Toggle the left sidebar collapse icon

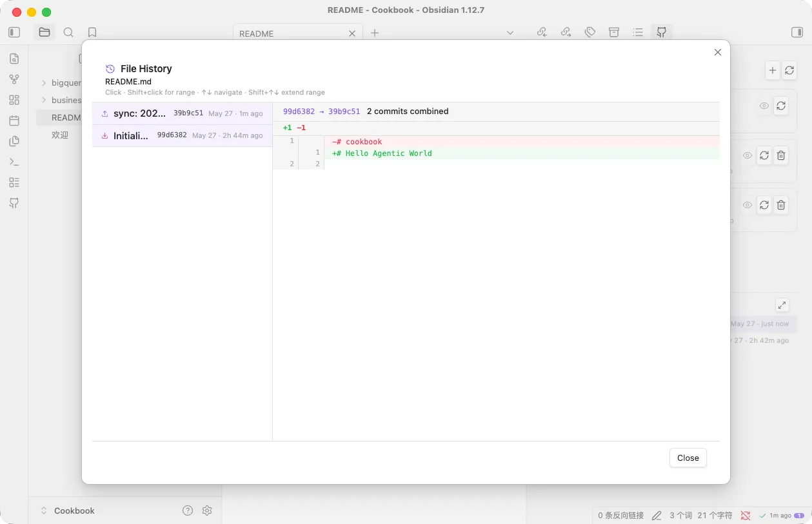pyautogui.click(x=14, y=32)
